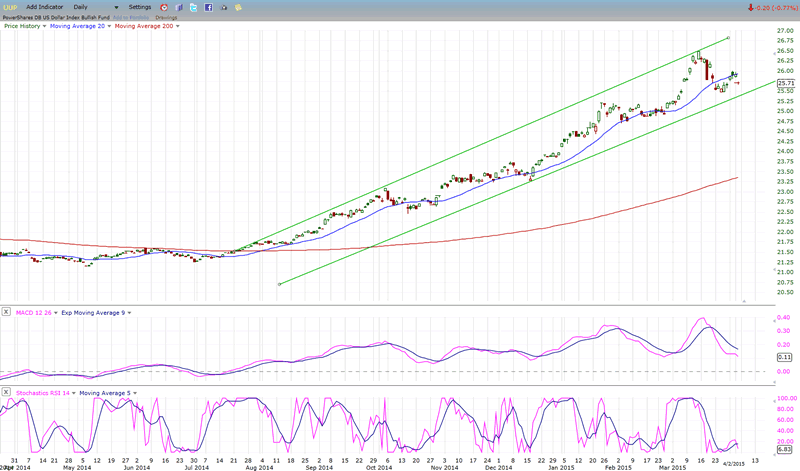
Task: Open the Settings menu
Action: pos(141,7)
